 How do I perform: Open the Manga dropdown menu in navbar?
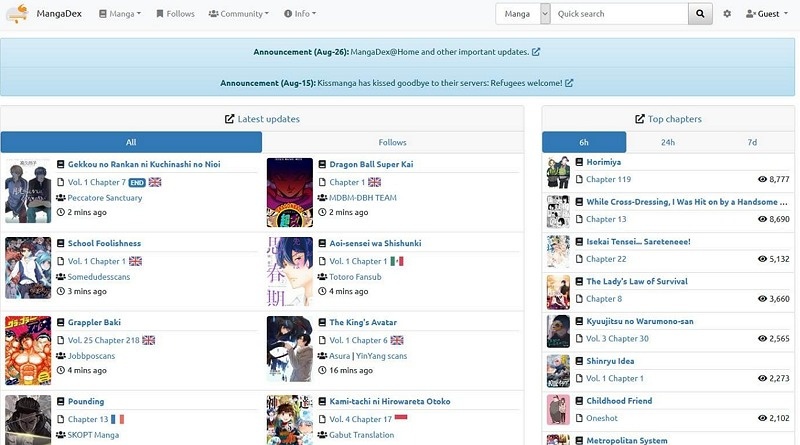[120, 14]
